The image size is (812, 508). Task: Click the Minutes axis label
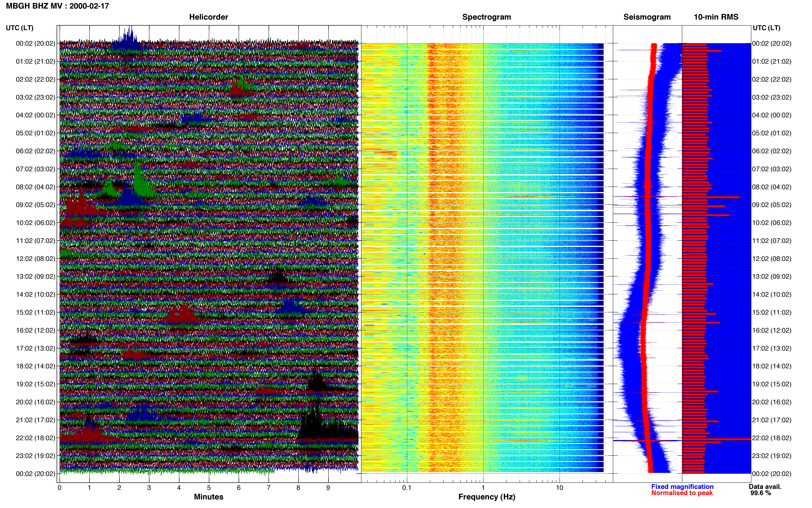[209, 497]
